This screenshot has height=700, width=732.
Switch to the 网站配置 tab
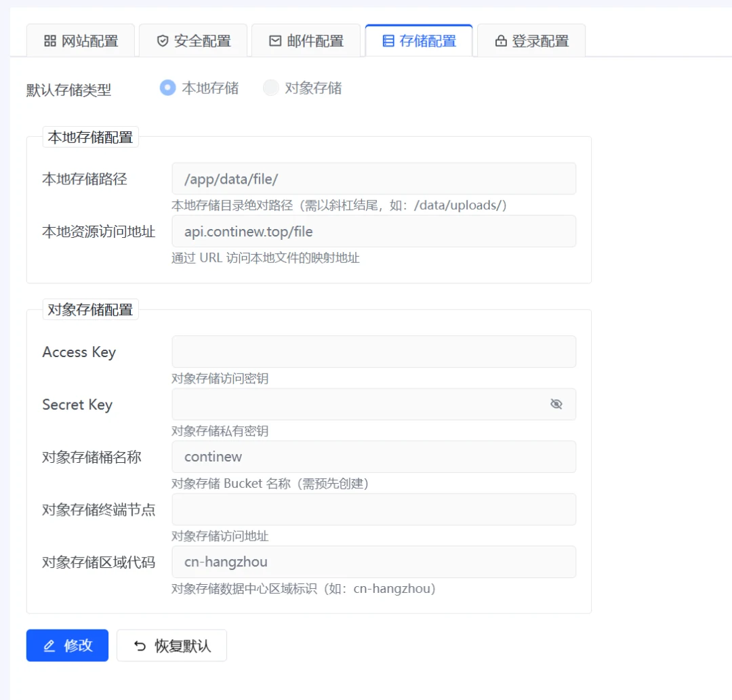tap(81, 41)
